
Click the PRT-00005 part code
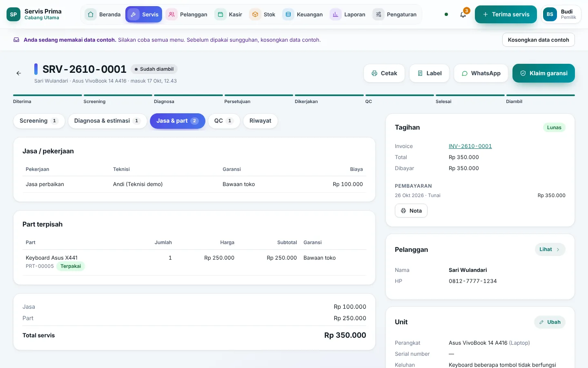[40, 266]
